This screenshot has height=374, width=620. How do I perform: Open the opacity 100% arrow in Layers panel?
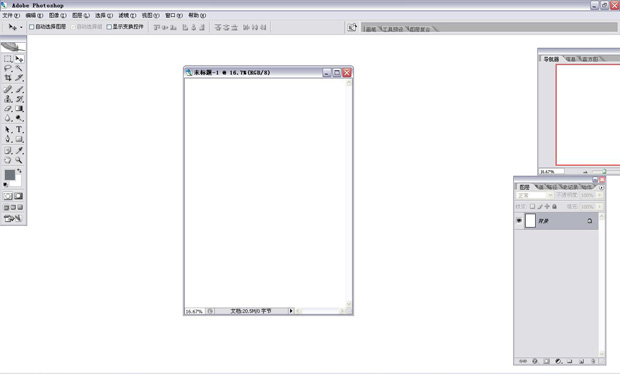click(600, 195)
